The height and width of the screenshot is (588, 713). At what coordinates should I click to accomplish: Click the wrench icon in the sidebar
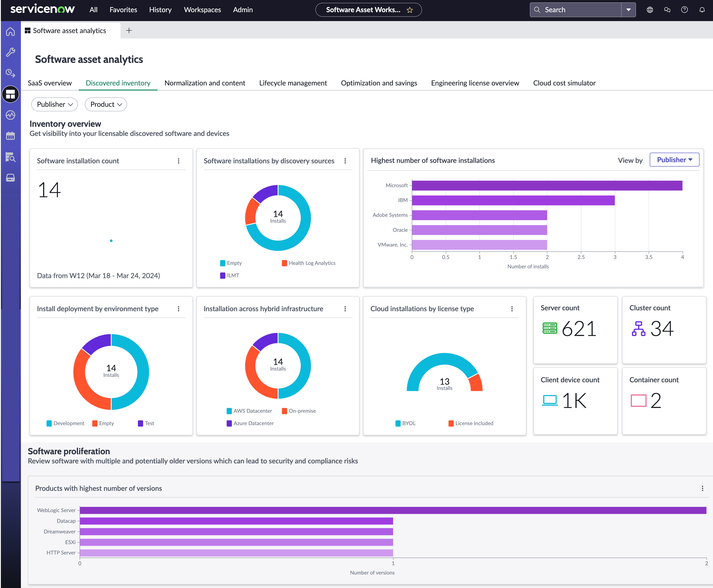click(x=10, y=52)
